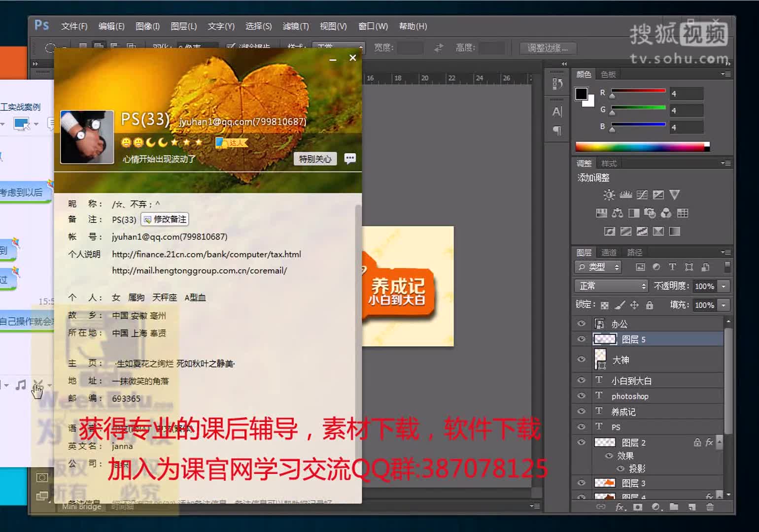759x532 pixels.
Task: Hide the 图层 5 layer
Action: pos(582,339)
